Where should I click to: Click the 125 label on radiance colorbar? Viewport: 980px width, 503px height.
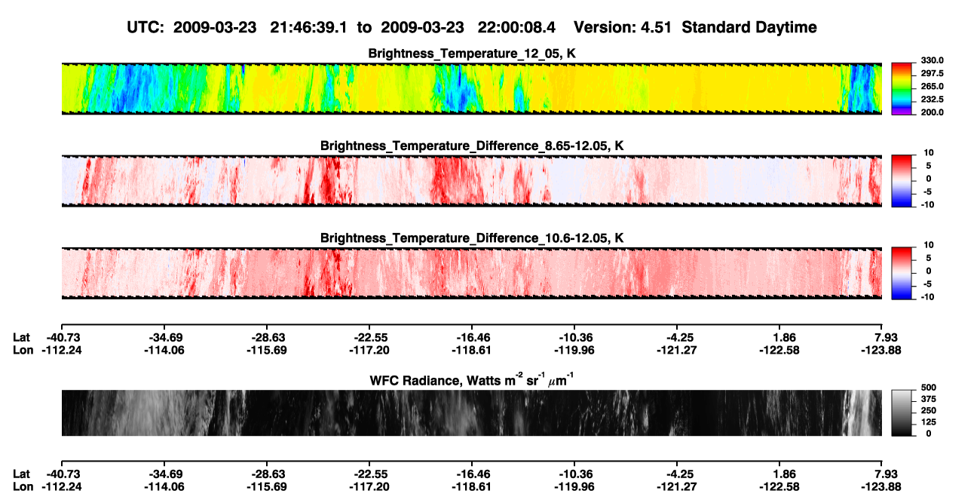[927, 422]
